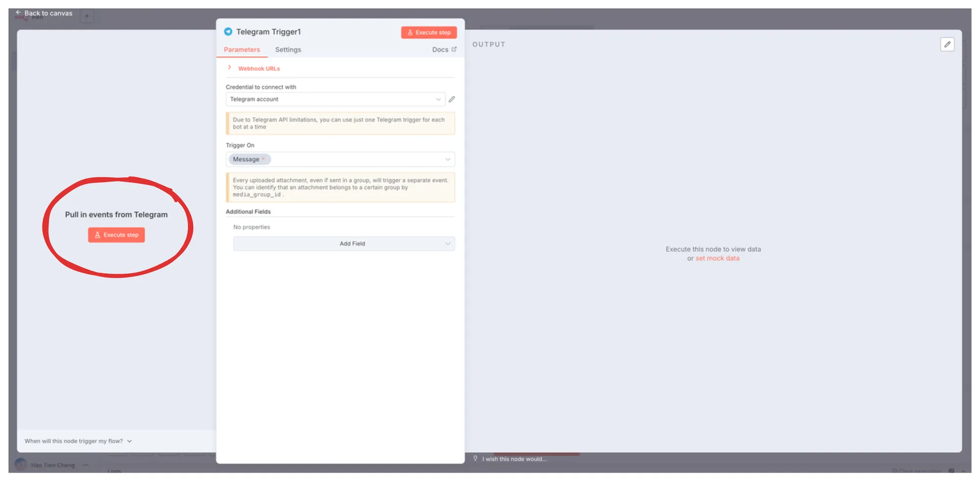Open the ellipsis menu beside Hao Tien Cheng
980x481 pixels.
[86, 465]
